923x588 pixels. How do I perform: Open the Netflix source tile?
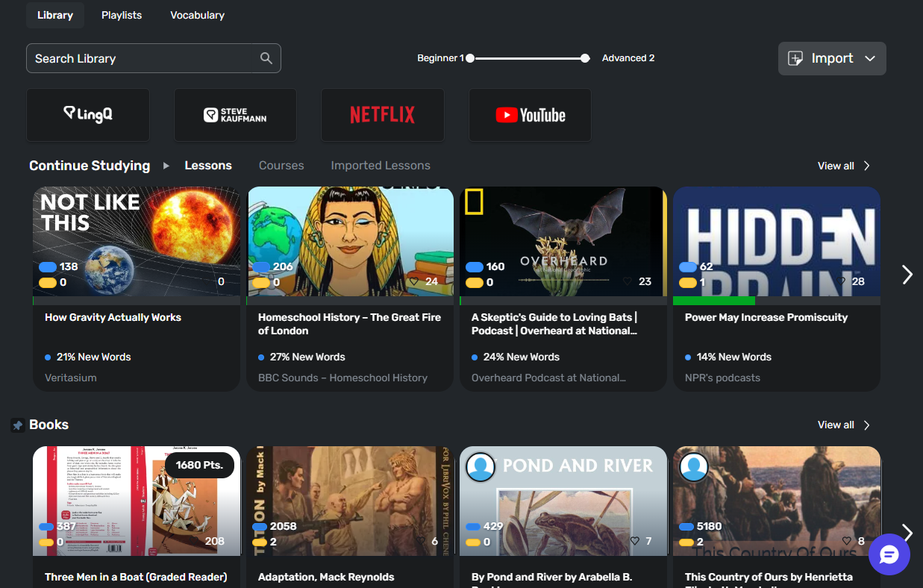coord(383,115)
